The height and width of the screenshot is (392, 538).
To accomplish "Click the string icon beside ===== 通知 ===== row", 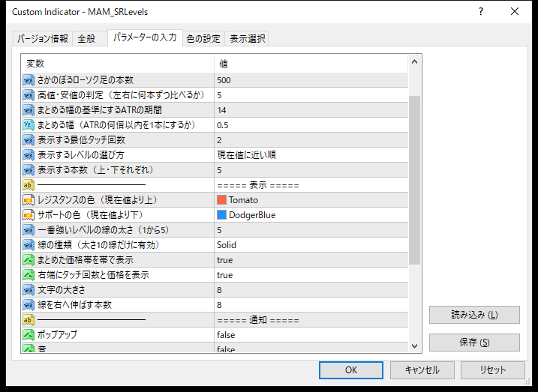I will 29,320.
